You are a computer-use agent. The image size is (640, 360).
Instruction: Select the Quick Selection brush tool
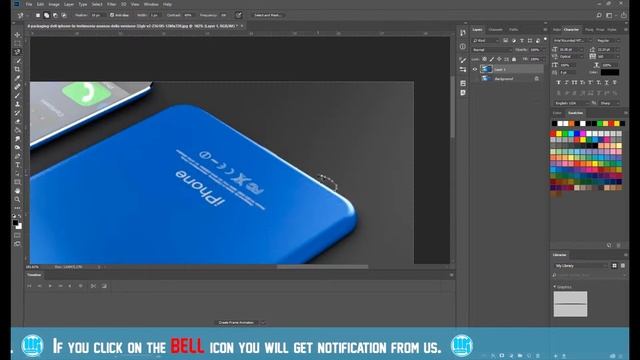click(x=17, y=61)
